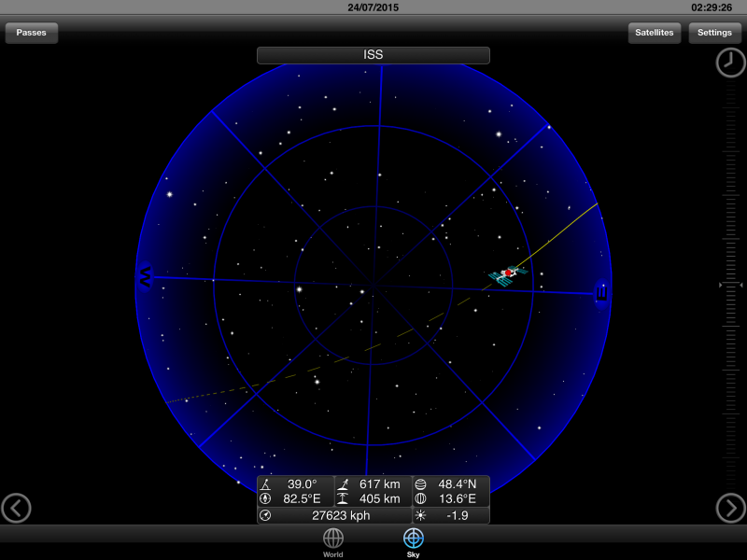Open the Satellites selection
This screenshot has width=747, height=560.
(655, 33)
